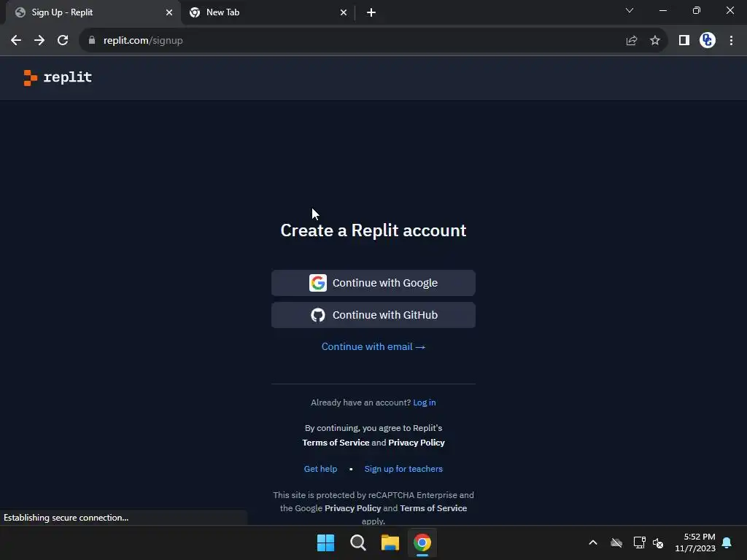Open a new tab with plus button

(x=371, y=12)
